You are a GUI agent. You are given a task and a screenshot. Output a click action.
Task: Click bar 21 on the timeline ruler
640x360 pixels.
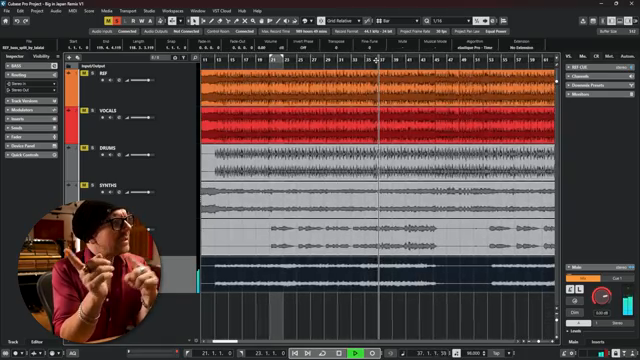pyautogui.click(x=273, y=60)
